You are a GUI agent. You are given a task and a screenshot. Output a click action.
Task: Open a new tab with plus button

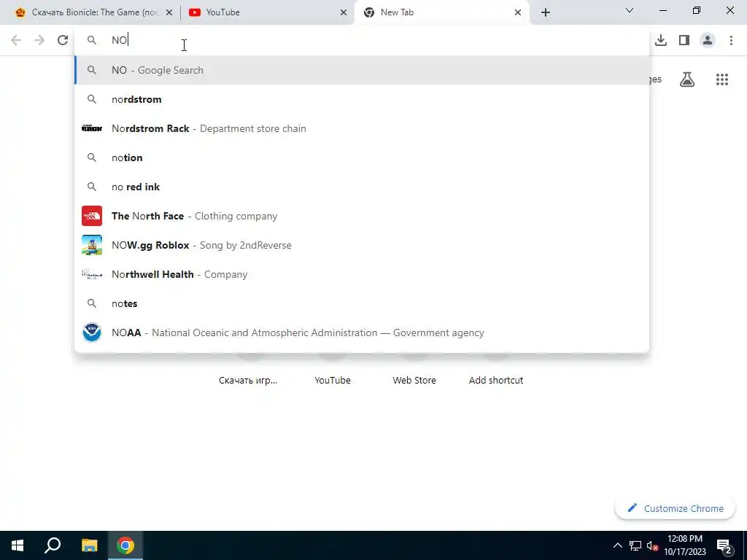[546, 12]
